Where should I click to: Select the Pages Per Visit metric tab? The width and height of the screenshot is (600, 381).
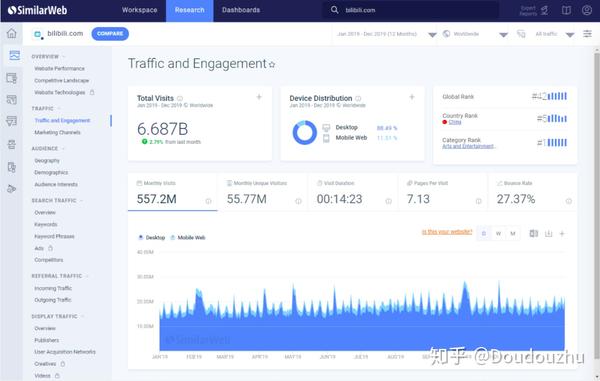443,192
